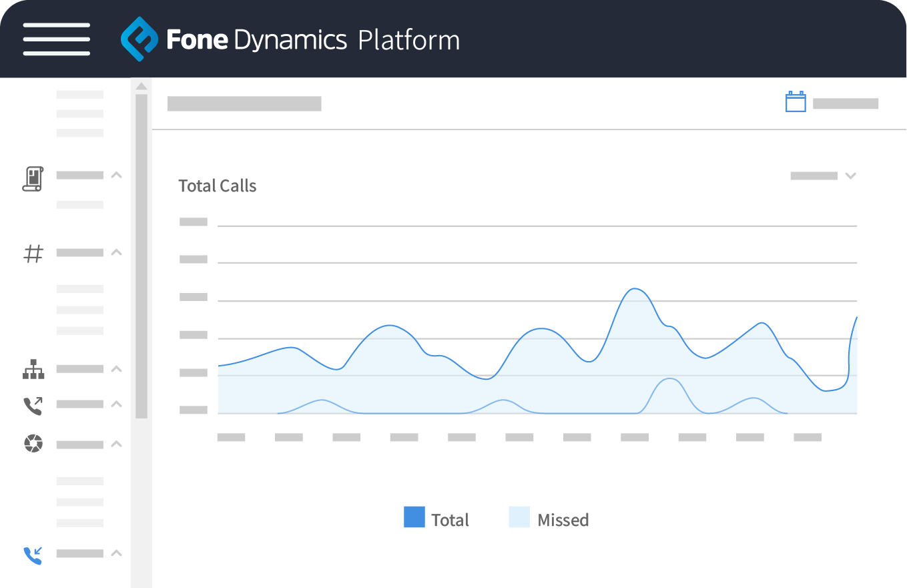The image size is (907, 588).
Task: Click the Fone Dynamics logo
Action: tap(141, 39)
